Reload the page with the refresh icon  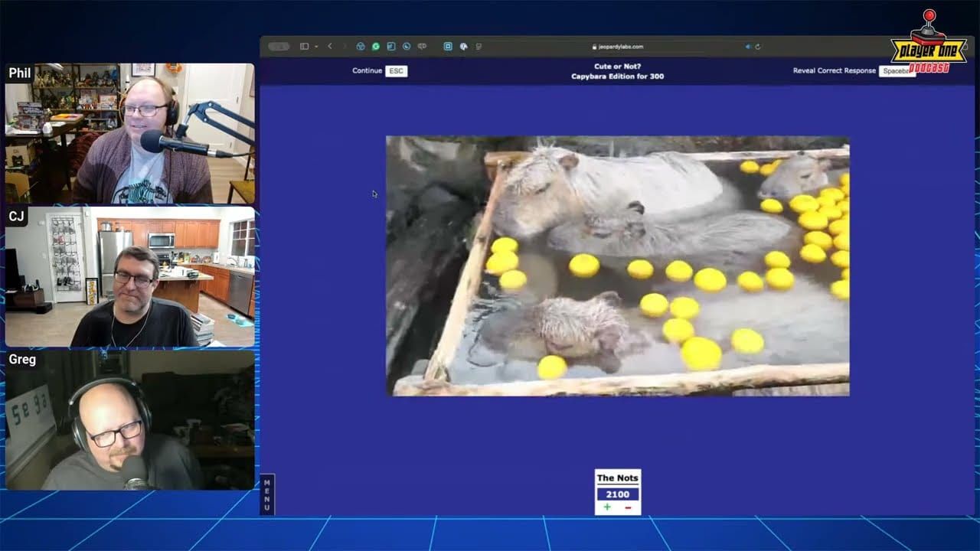[x=757, y=47]
